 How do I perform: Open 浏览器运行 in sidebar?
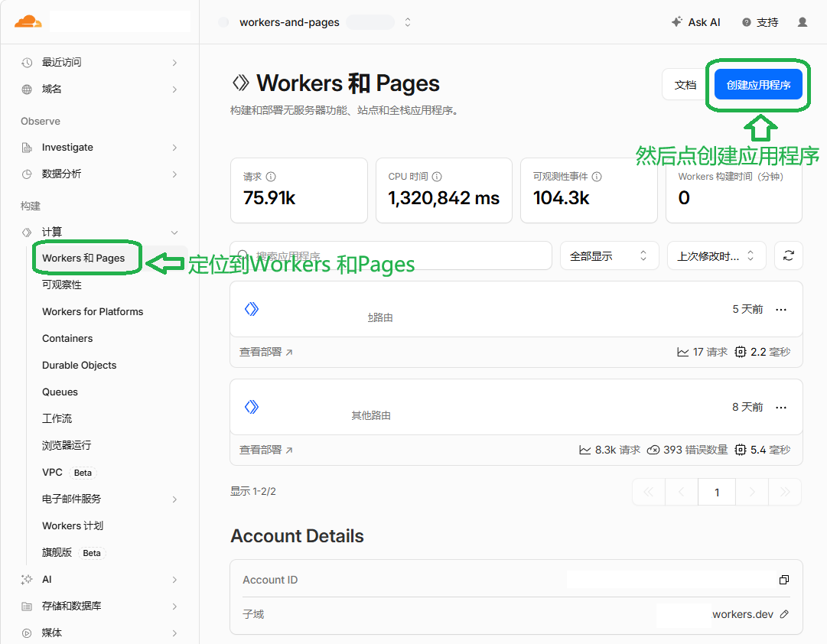click(67, 446)
